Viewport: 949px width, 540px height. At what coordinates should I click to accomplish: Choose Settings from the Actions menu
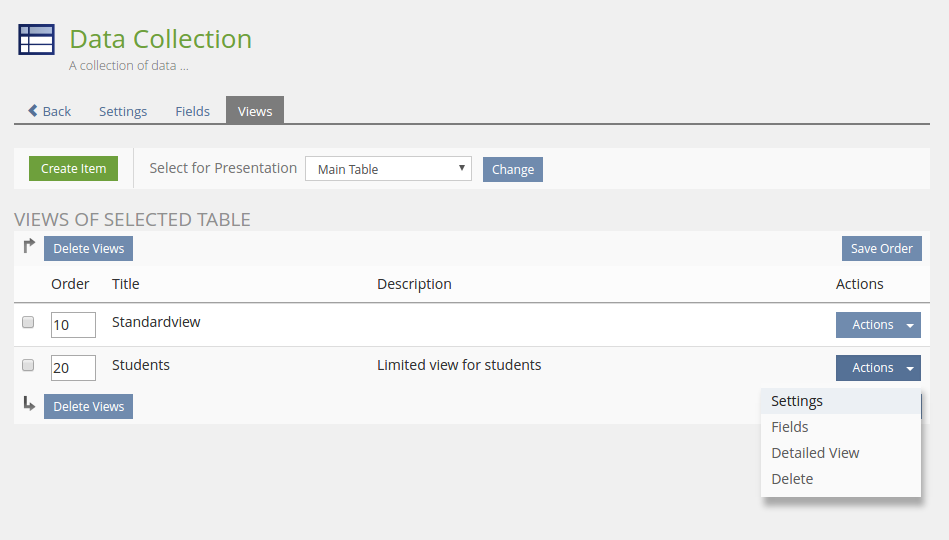[x=797, y=401]
